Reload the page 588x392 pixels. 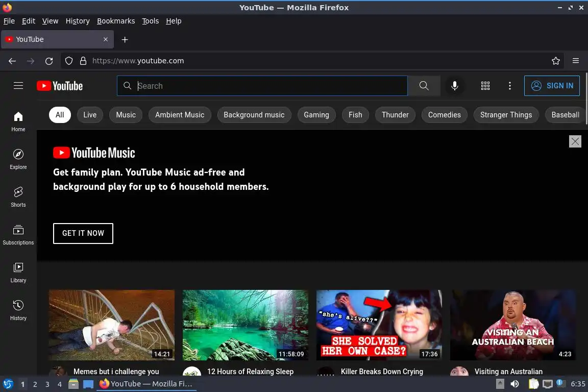(49, 61)
